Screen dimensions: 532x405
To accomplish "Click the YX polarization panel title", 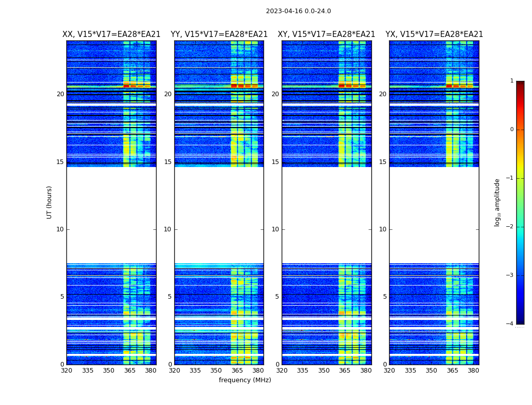I will pos(434,34).
